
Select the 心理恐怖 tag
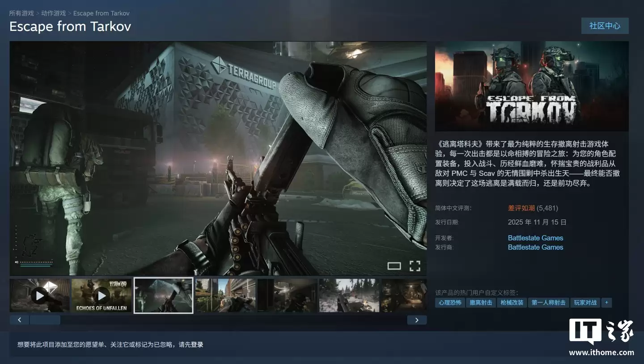[x=449, y=303]
